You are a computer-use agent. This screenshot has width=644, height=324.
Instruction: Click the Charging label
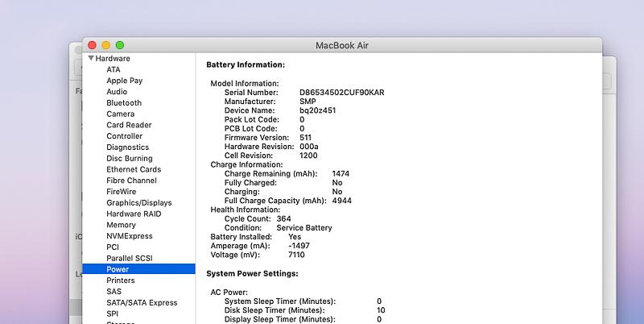(242, 192)
